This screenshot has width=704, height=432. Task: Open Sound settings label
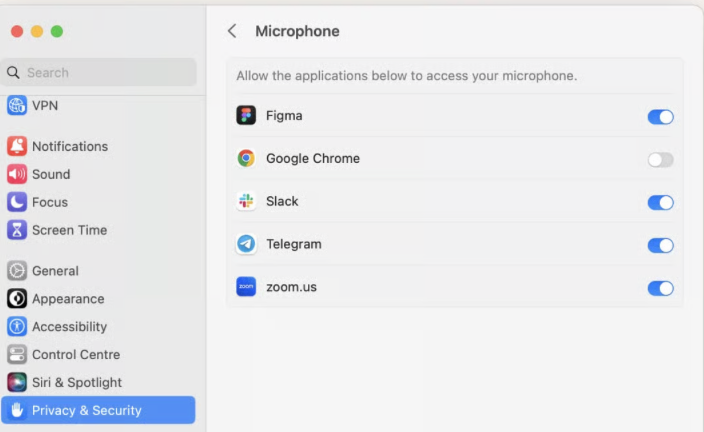pos(51,174)
